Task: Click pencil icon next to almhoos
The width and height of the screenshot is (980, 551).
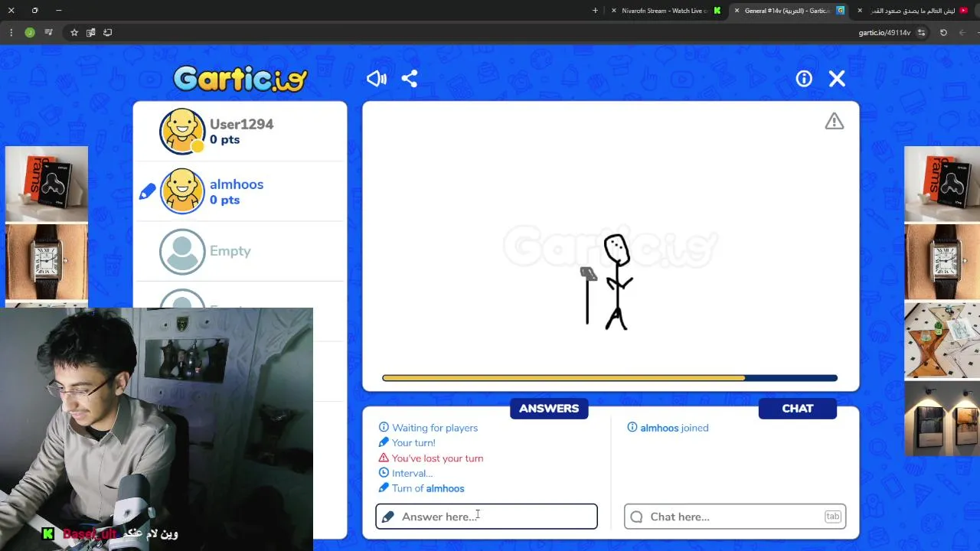Action: pyautogui.click(x=147, y=192)
